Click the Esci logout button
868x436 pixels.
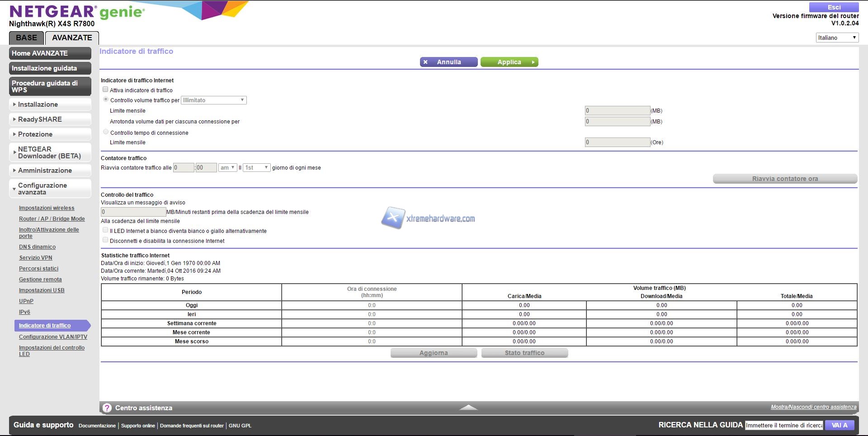(x=834, y=7)
